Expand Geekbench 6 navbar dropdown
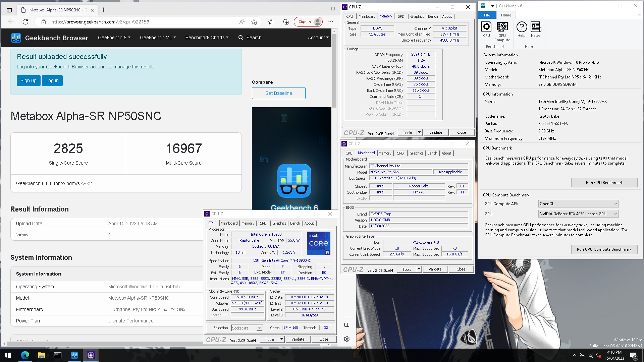The image size is (644, 362). point(114,38)
